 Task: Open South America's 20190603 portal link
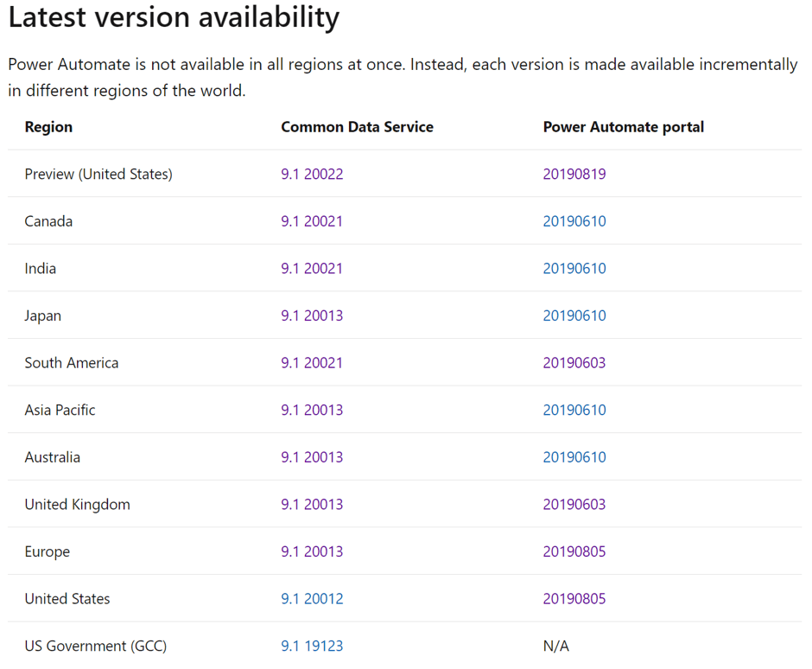coord(574,363)
